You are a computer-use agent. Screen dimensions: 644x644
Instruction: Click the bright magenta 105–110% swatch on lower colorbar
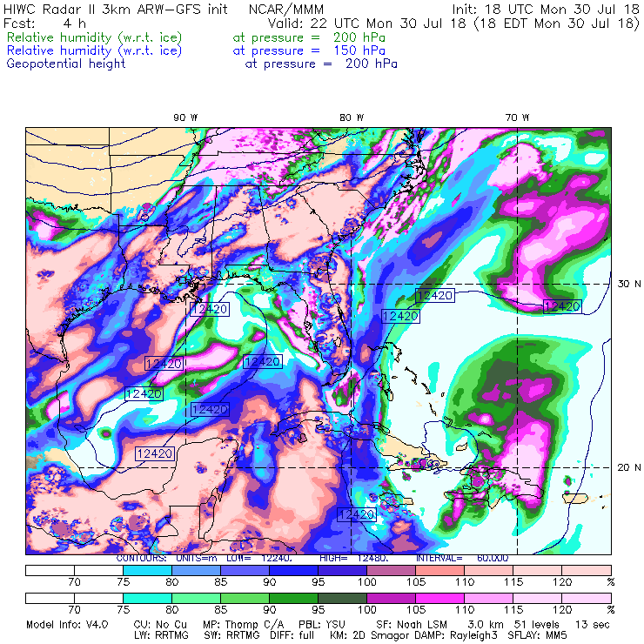(x=439, y=598)
